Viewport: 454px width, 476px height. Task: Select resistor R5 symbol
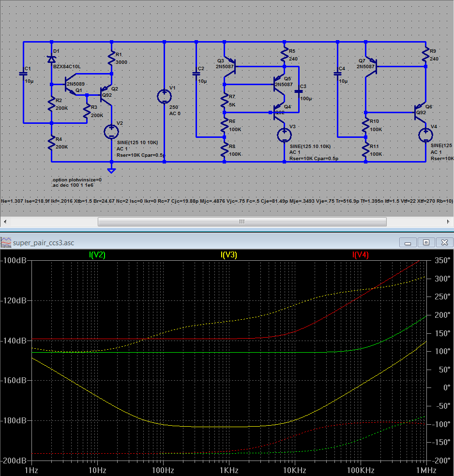[x=284, y=54]
